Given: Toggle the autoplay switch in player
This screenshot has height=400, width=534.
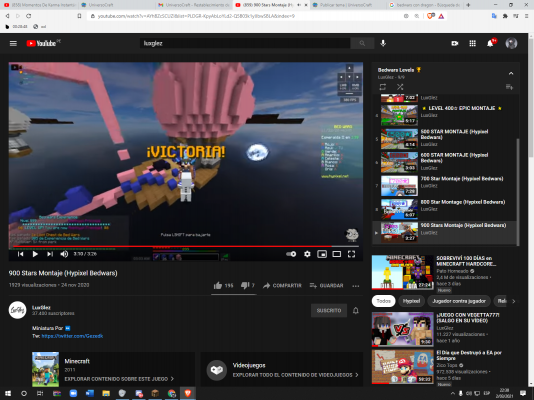Looking at the screenshot, I should click(291, 254).
